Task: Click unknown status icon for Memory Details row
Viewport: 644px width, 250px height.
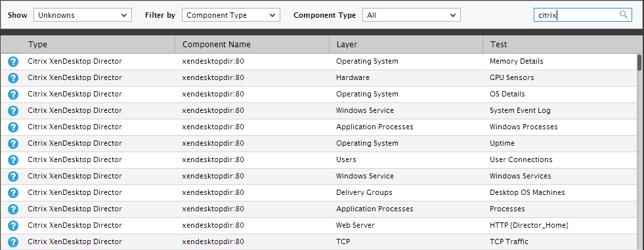Action: click(13, 62)
